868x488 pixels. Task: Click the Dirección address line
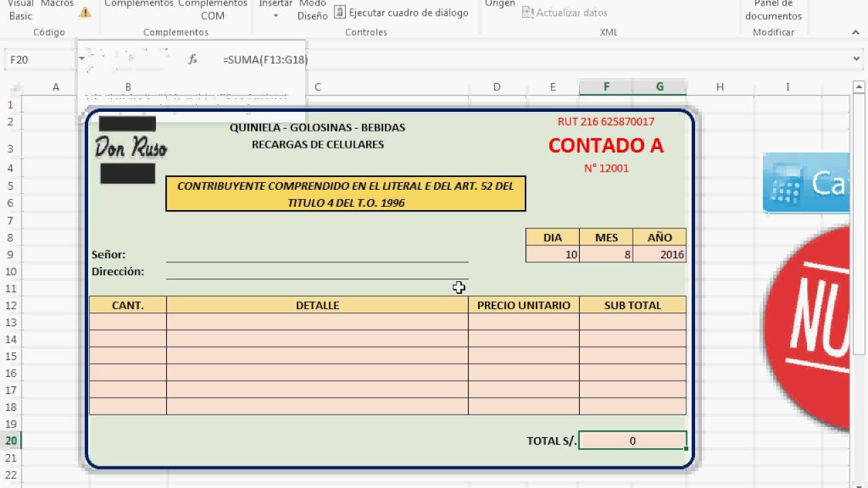click(317, 272)
